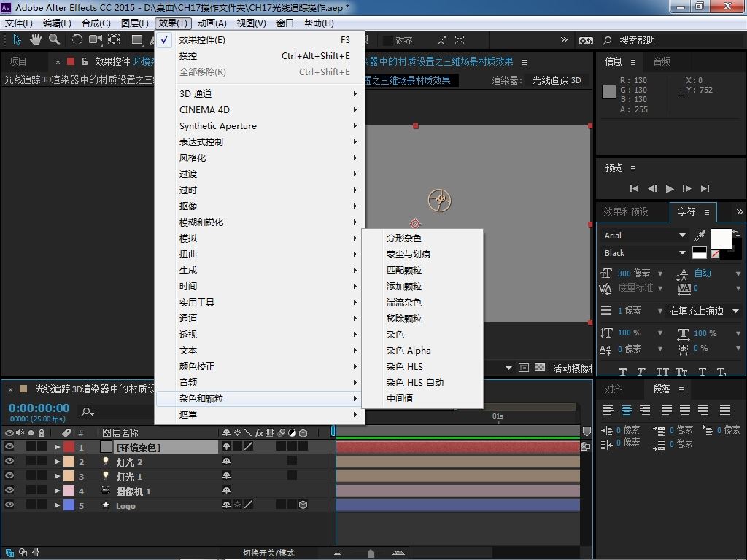The width and height of the screenshot is (747, 560).
Task: Open the Black font style dropdown
Action: point(643,253)
